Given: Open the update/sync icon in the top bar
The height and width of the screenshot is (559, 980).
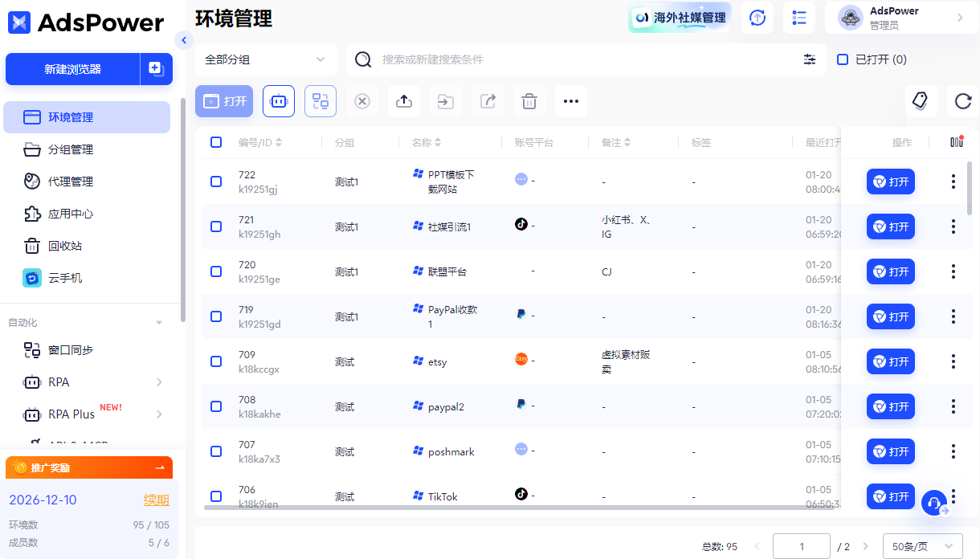Looking at the screenshot, I should (x=757, y=18).
